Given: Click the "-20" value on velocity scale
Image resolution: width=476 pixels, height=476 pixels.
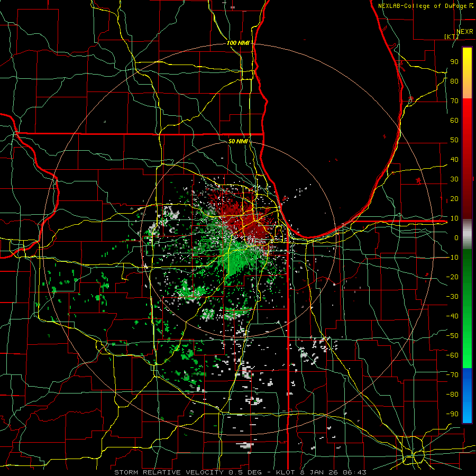Looking at the screenshot, I should 452,277.
